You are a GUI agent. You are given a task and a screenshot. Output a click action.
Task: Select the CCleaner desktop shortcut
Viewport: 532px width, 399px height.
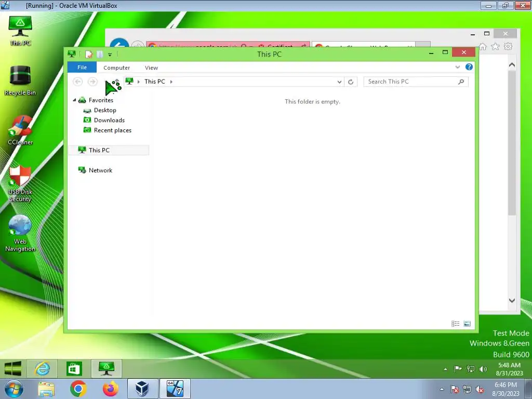pos(20,130)
